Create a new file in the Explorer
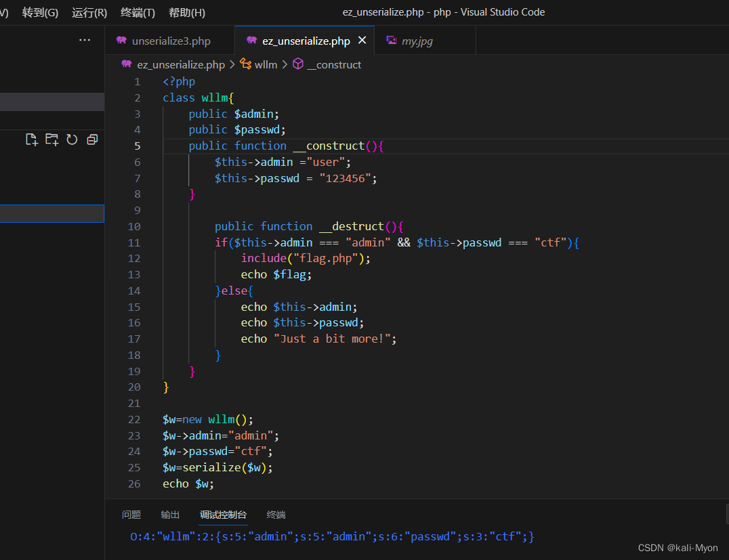The image size is (729, 560). coord(31,139)
